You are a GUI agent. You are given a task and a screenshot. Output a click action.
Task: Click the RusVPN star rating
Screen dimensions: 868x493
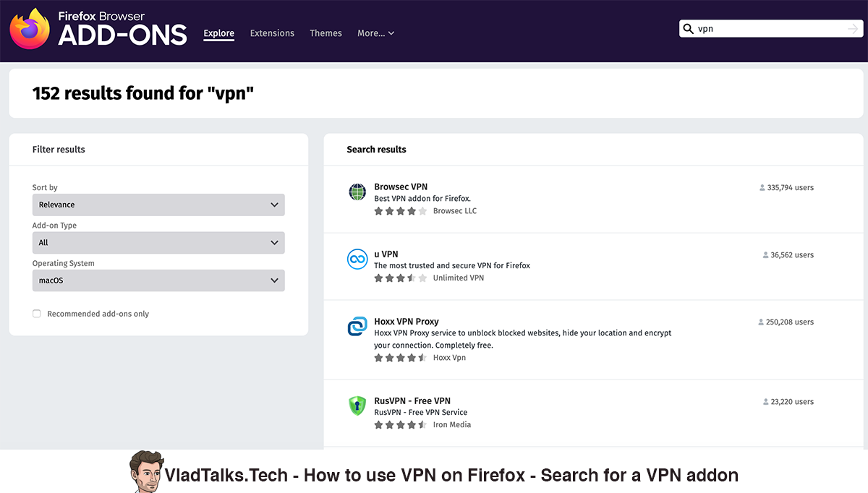(401, 424)
